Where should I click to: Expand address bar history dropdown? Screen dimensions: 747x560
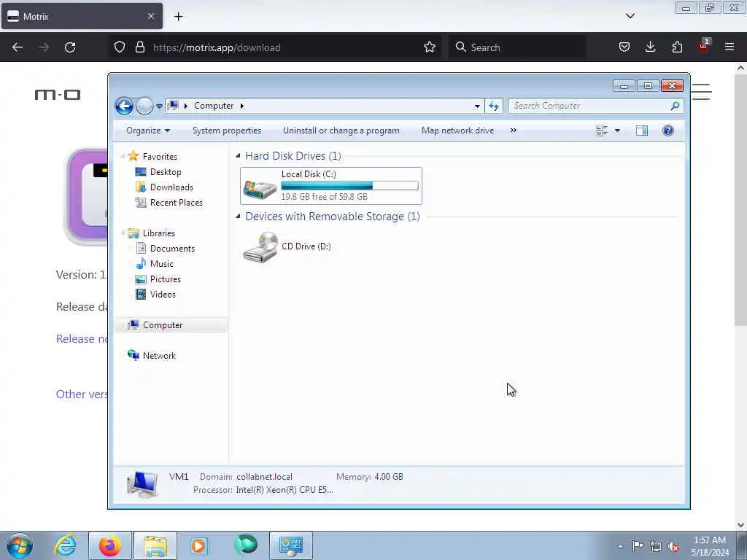(x=477, y=106)
